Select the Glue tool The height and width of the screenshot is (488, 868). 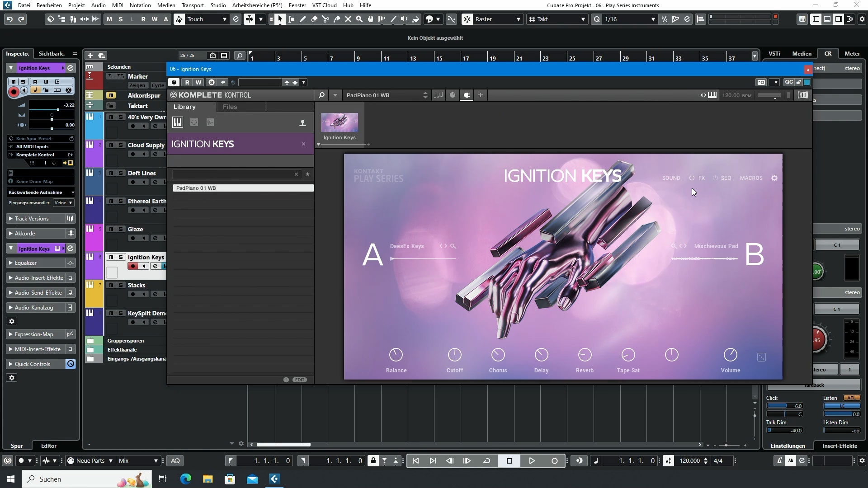337,19
